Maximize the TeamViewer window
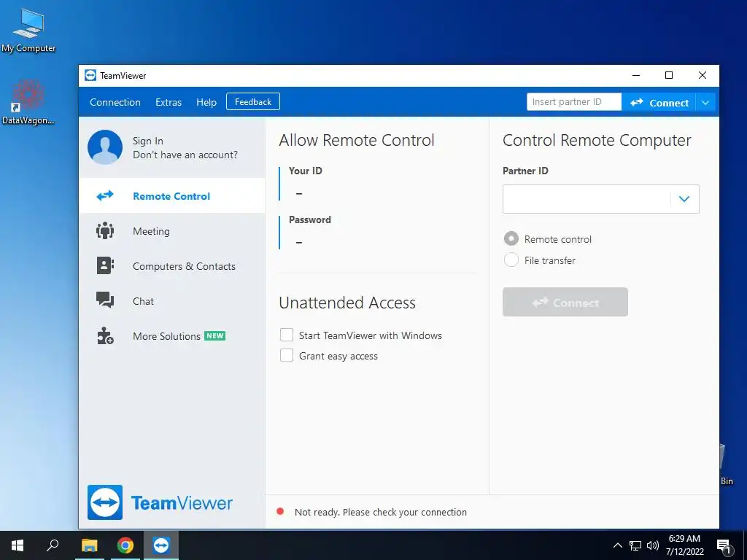Image resolution: width=747 pixels, height=560 pixels. [669, 75]
